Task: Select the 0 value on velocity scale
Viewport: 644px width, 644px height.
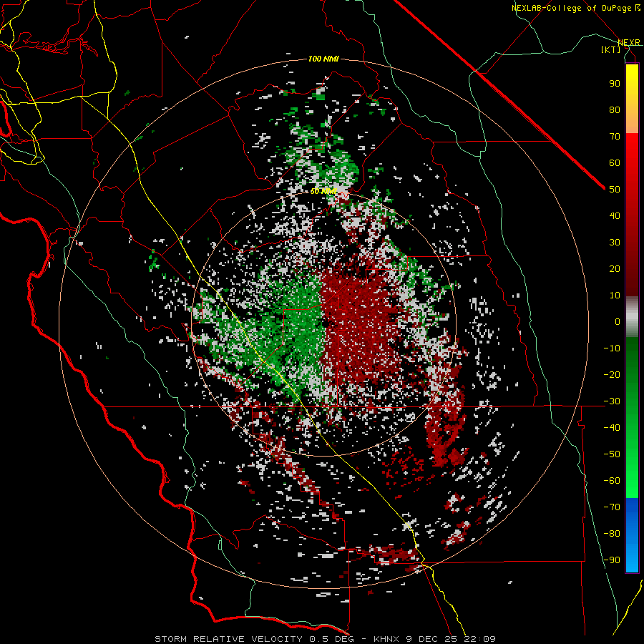Action: point(618,321)
